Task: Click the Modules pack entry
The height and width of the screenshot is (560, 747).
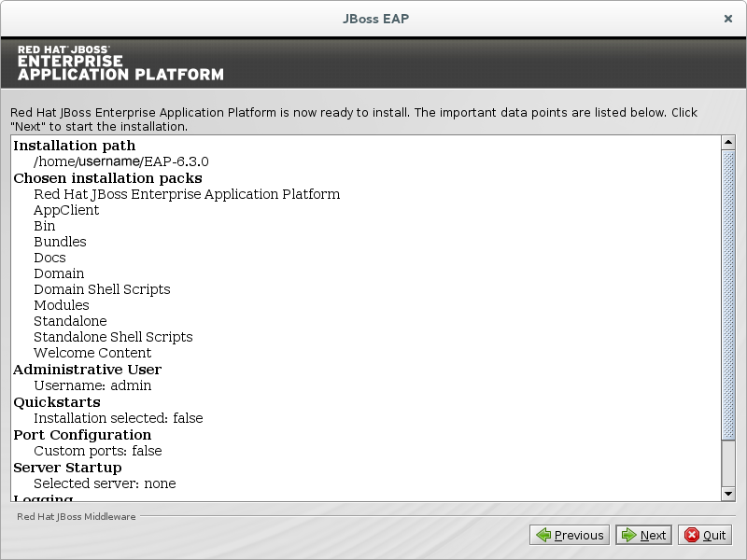Action: 62,305
